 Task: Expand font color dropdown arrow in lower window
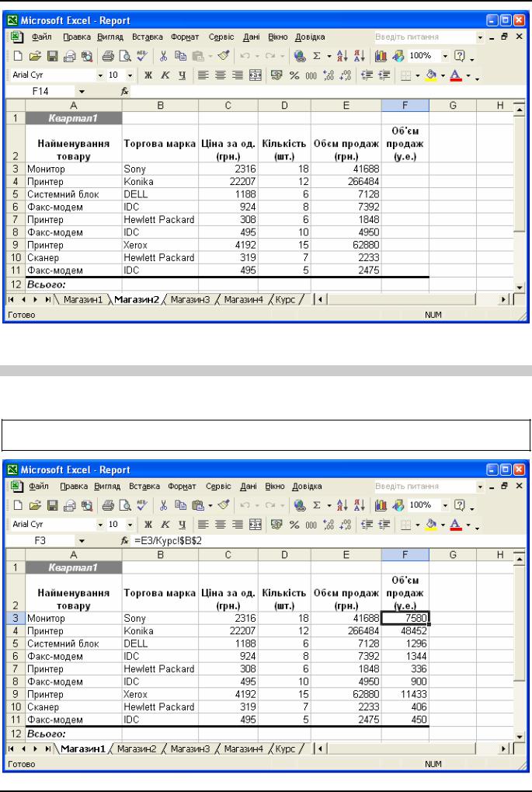468,525
